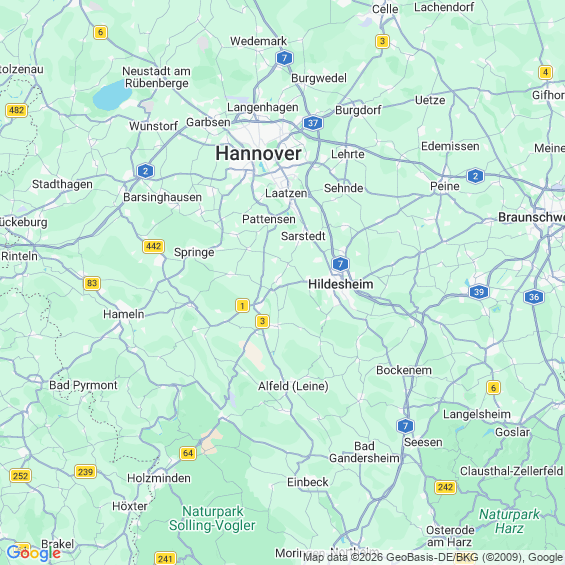Click the B64 road marker near Holzminden
The image size is (565, 565).
pos(188,453)
